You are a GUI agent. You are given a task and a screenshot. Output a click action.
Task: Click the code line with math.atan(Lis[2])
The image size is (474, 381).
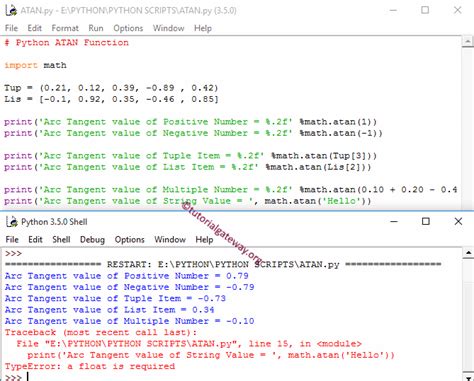pyautogui.click(x=188, y=167)
